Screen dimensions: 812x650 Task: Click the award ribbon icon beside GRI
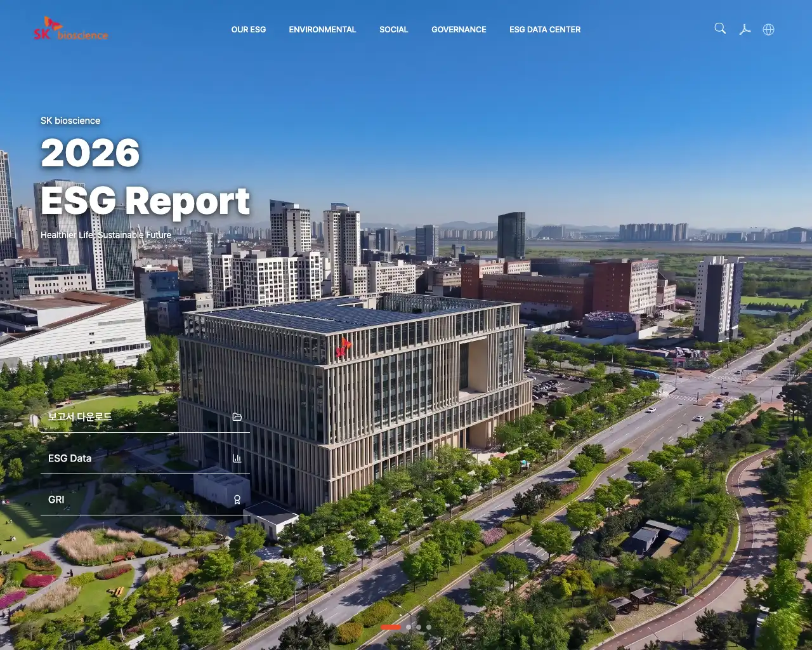pos(237,500)
